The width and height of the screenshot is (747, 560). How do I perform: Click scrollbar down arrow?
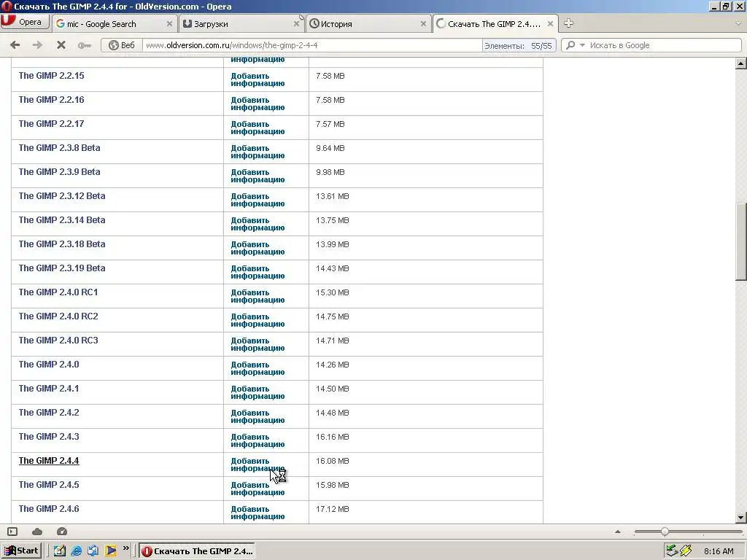click(741, 518)
